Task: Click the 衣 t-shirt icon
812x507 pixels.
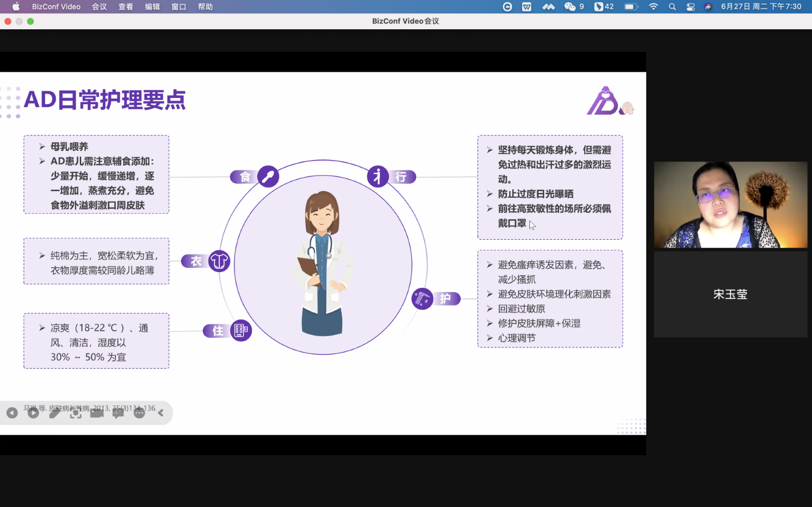Action: [x=219, y=261]
